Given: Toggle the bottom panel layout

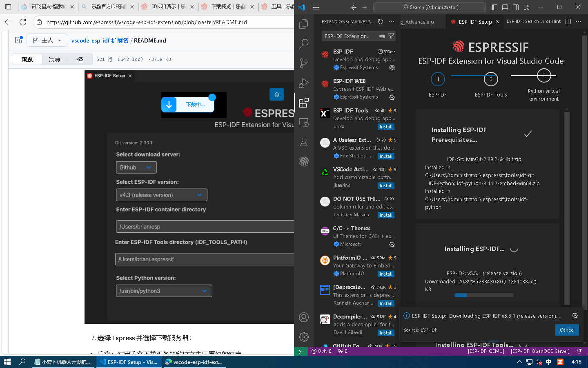Looking at the screenshot, I should tap(505, 7).
